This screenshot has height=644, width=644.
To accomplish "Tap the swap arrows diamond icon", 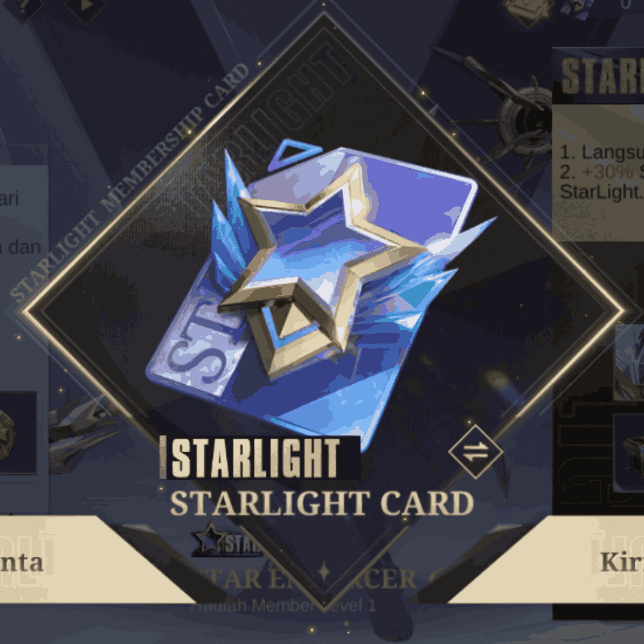I will tap(476, 452).
